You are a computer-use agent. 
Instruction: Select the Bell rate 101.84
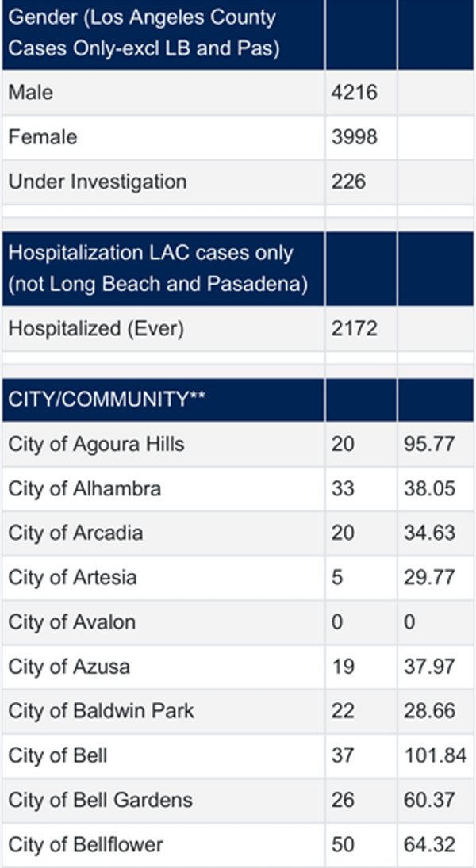point(435,755)
